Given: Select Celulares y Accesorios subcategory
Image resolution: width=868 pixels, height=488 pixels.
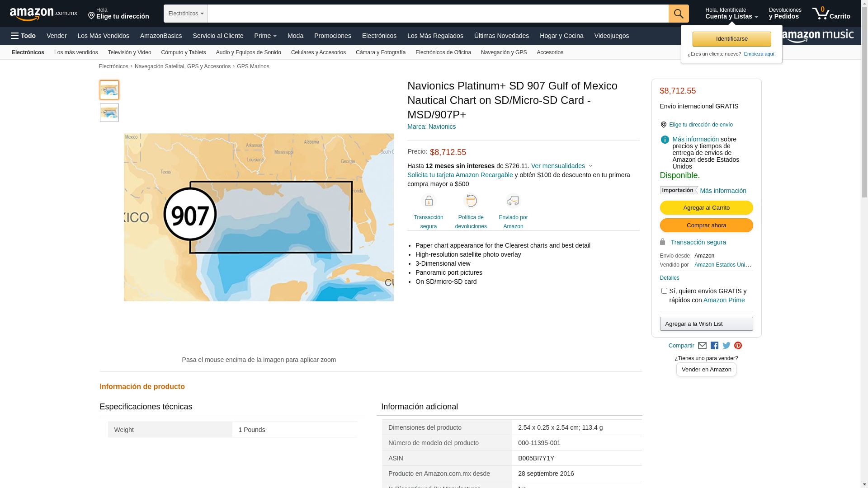Looking at the screenshot, I should click(x=318, y=52).
